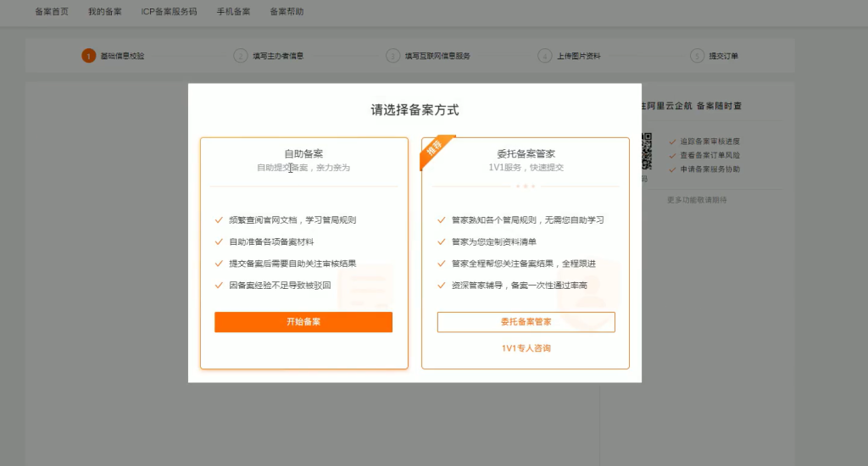The height and width of the screenshot is (466, 868).
Task: Click checkmark icon beside 查看备案订单风险
Action: point(672,156)
